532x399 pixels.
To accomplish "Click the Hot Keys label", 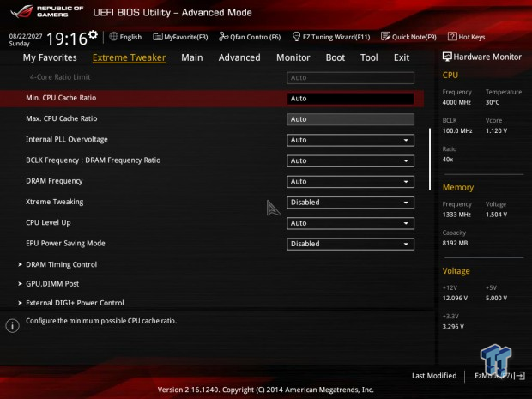I will tap(472, 37).
